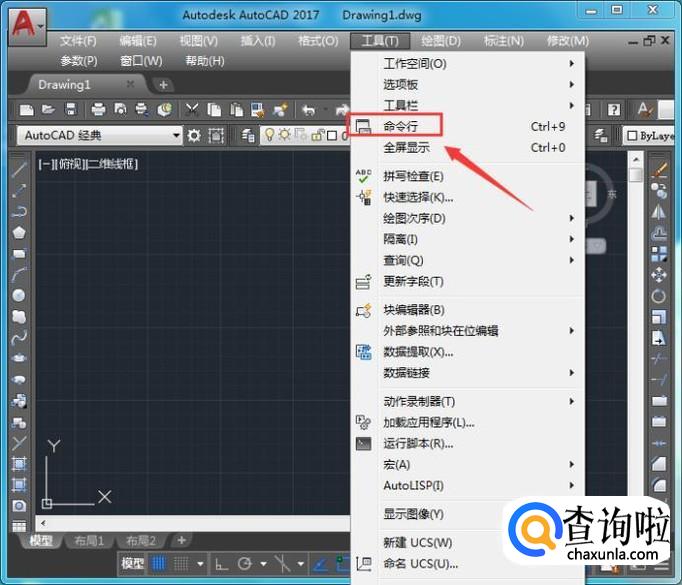Expand the 工具栏 submenu
This screenshot has height=585, width=682.
(468, 105)
